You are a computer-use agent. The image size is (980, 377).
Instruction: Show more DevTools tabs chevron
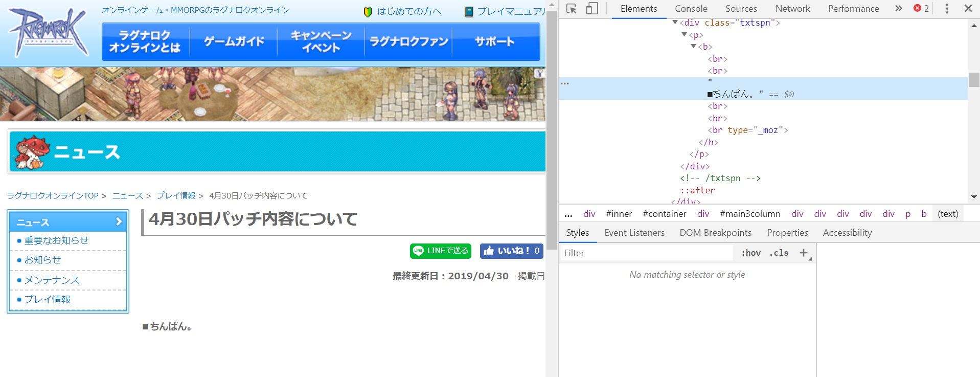click(898, 8)
